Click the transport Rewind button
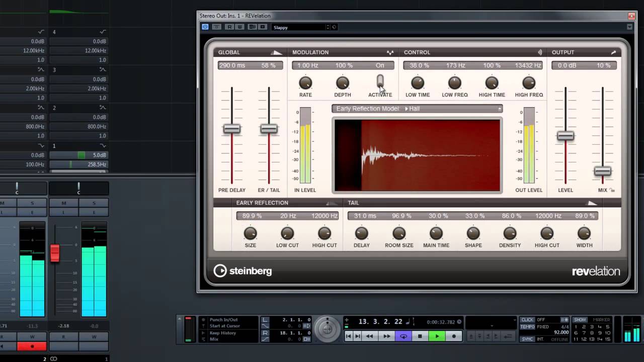This screenshot has height=362, width=644. coord(370,336)
